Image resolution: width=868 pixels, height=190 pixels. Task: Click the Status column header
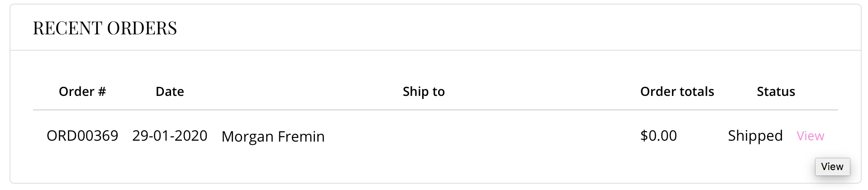click(x=776, y=91)
